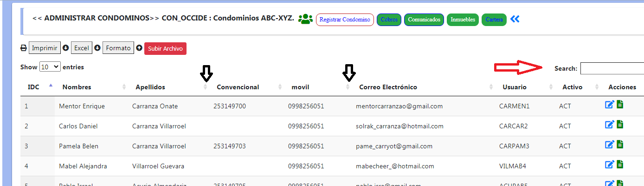Screen dimensions: 644x186
Task: Click the blue double-chevron back icon
Action: point(515,19)
